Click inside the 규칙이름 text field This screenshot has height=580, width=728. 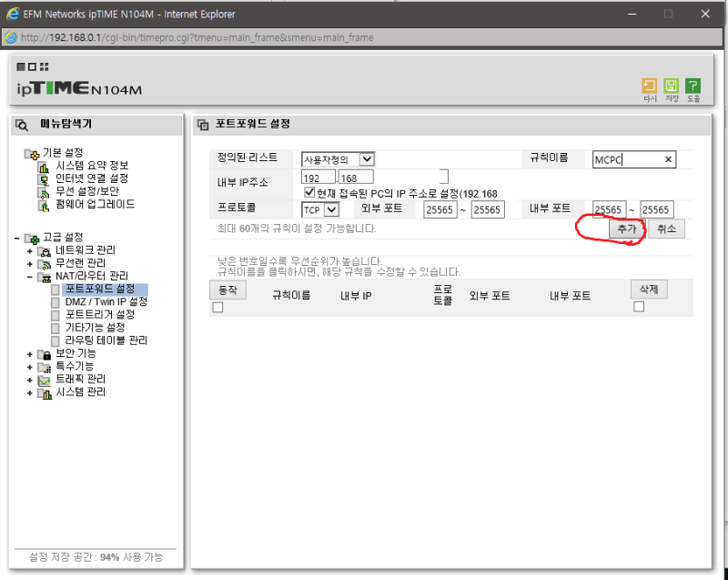632,158
